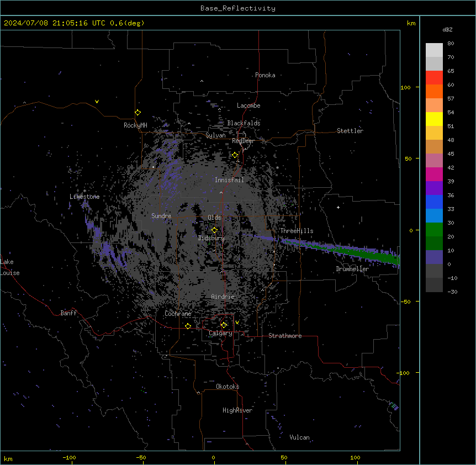The image size is (476, 465).
Task: Click the Airdrie city label
Action: [x=223, y=297]
